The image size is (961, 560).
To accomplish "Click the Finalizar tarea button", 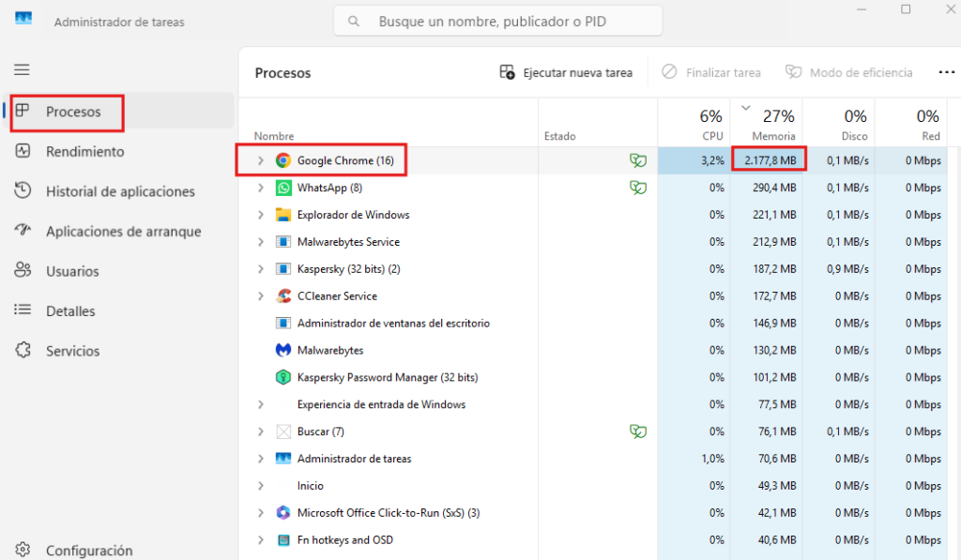I will (x=710, y=72).
